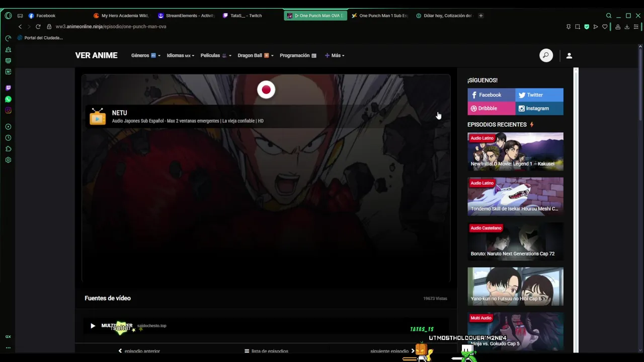Go to episodio anterior link
Image resolution: width=644 pixels, height=362 pixels.
coord(139,351)
